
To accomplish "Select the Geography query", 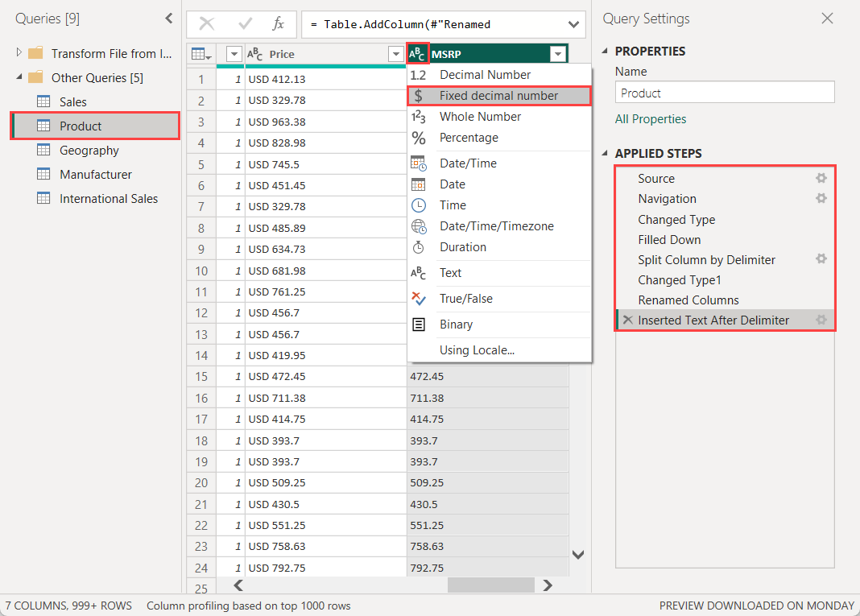I will click(96, 151).
